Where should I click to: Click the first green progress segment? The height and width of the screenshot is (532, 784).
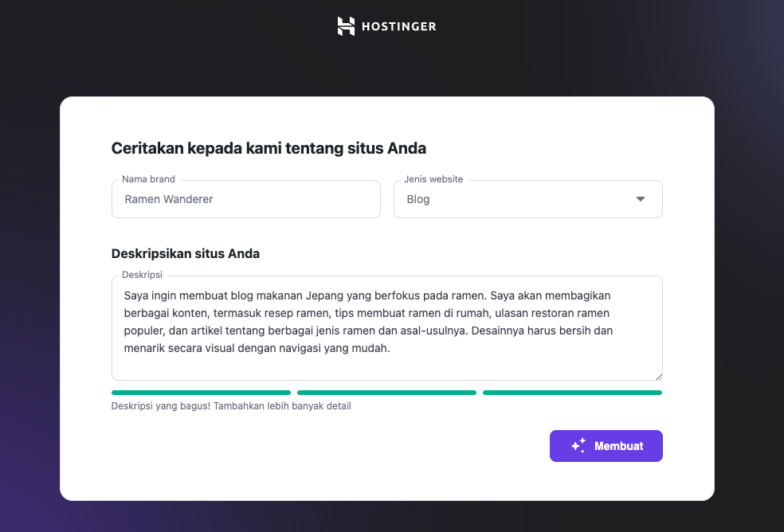pos(201,392)
